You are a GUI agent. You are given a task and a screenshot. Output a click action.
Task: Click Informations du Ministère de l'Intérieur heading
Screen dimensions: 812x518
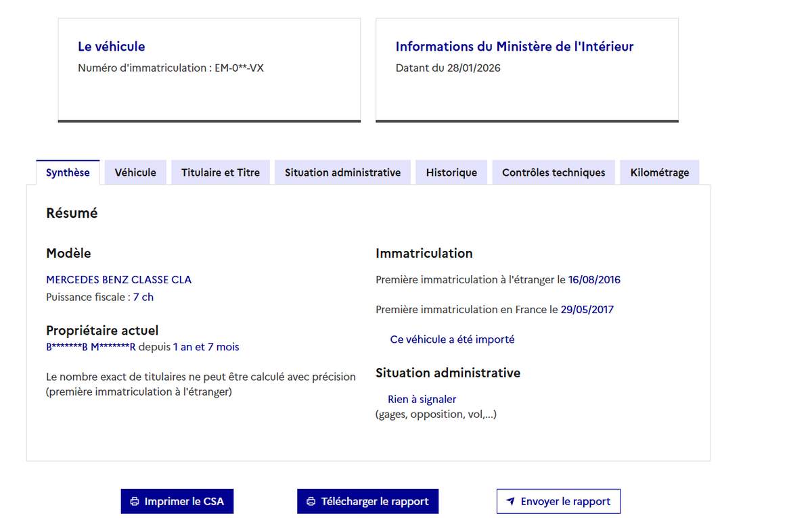[514, 47]
